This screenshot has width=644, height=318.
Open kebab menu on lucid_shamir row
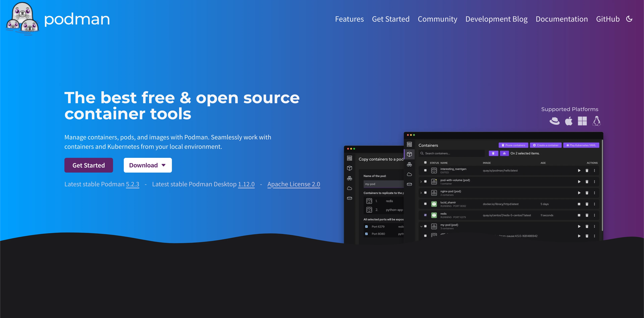pyautogui.click(x=595, y=204)
